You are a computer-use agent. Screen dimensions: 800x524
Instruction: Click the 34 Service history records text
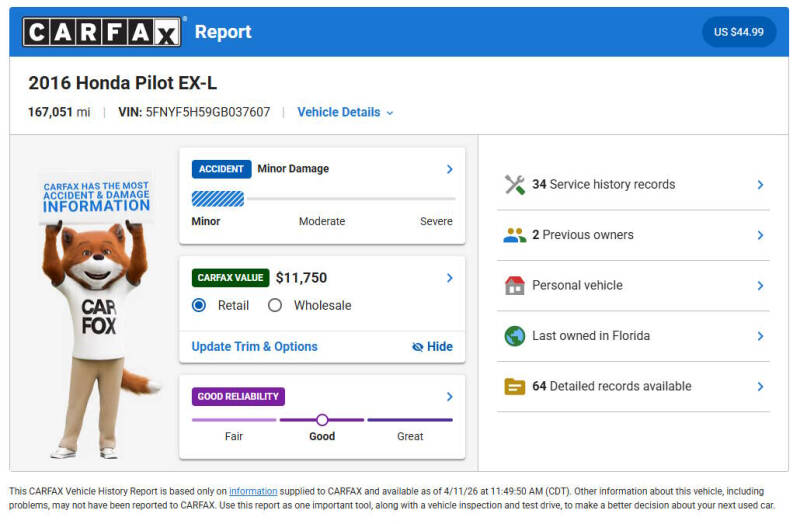pos(604,185)
